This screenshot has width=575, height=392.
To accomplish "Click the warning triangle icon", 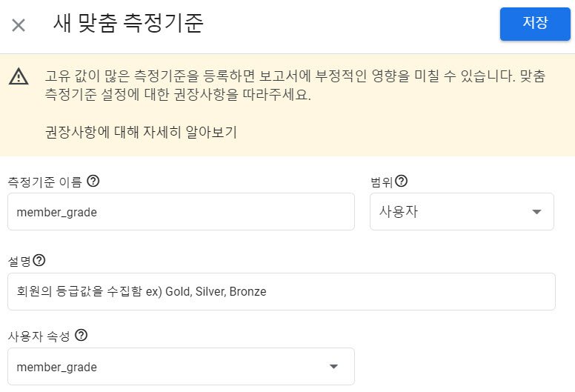I will [19, 77].
